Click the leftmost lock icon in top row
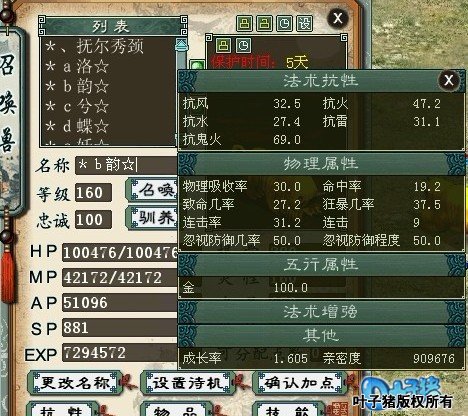Viewport: 468px width, 416px height. point(245,23)
